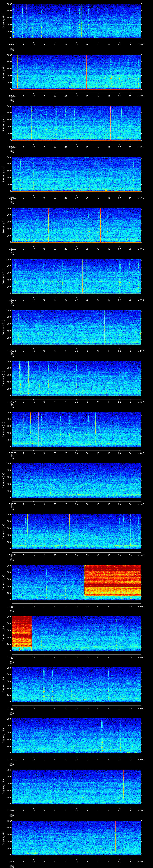
Task: Select the red spike near 32s in 16:31 panel
Action: [81, 20]
